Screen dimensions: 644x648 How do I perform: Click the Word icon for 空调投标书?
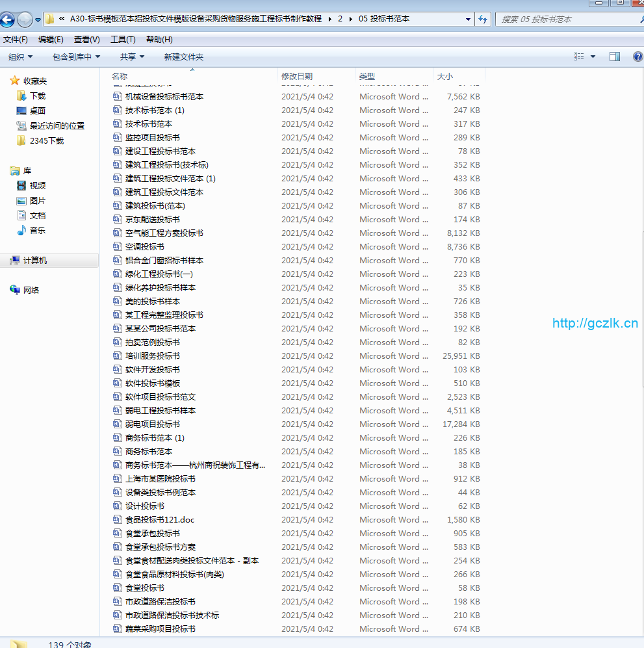[x=117, y=247]
